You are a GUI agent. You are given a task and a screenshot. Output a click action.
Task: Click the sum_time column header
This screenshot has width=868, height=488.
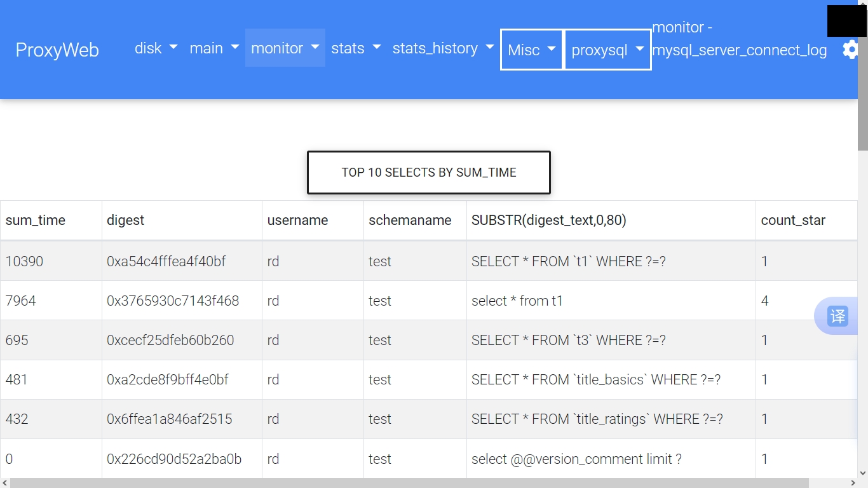35,220
